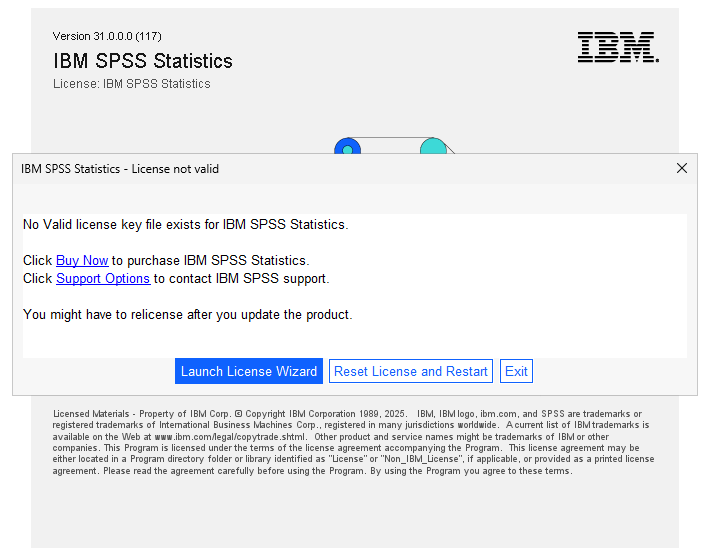Image resolution: width=707 pixels, height=554 pixels.
Task: Click the large IBM SPSS Statistics heading
Action: [143, 61]
